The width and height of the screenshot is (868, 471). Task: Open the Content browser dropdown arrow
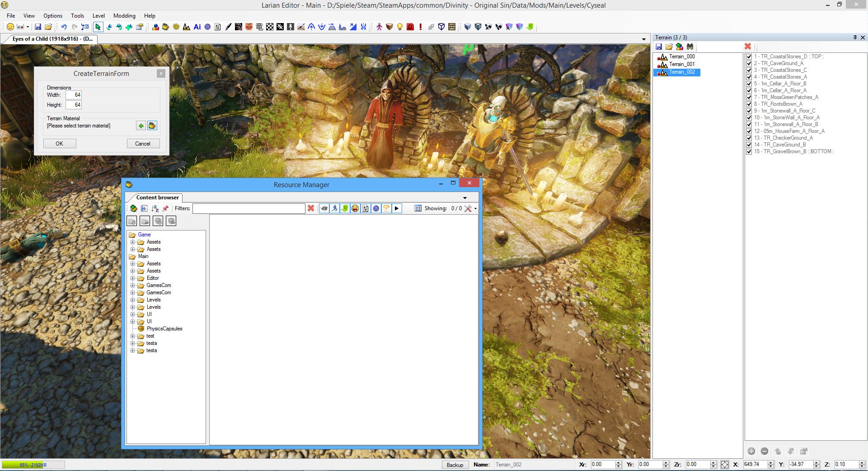(x=465, y=198)
